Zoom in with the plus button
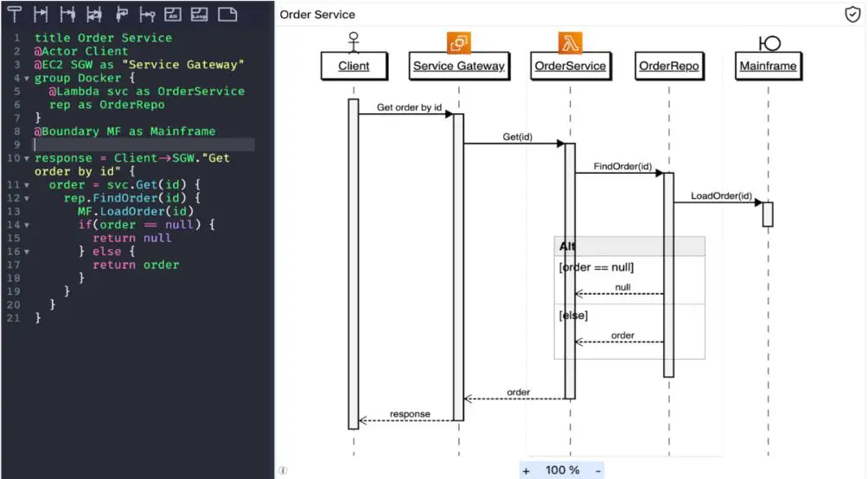Viewport: 868px width, 479px height. coord(526,469)
